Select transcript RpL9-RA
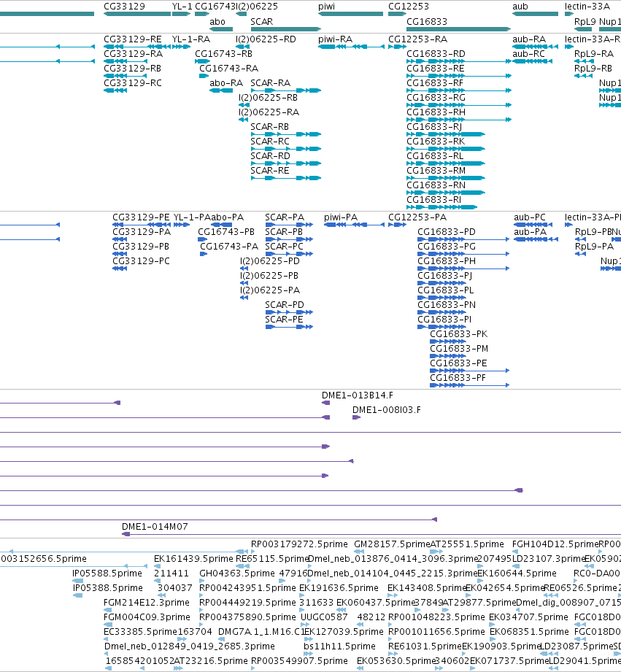The image size is (621, 672). 584,61
